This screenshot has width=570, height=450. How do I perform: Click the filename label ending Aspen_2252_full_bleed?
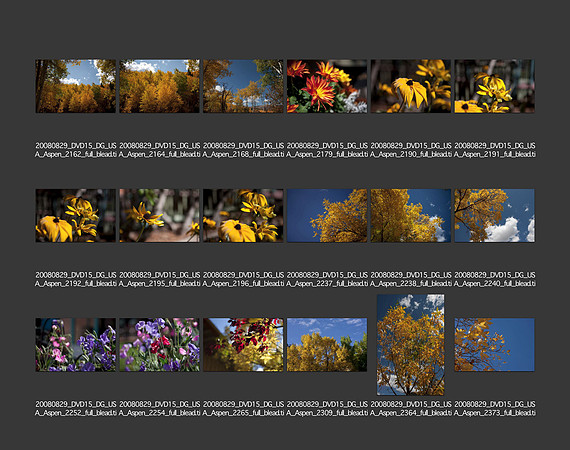pyautogui.click(x=76, y=408)
